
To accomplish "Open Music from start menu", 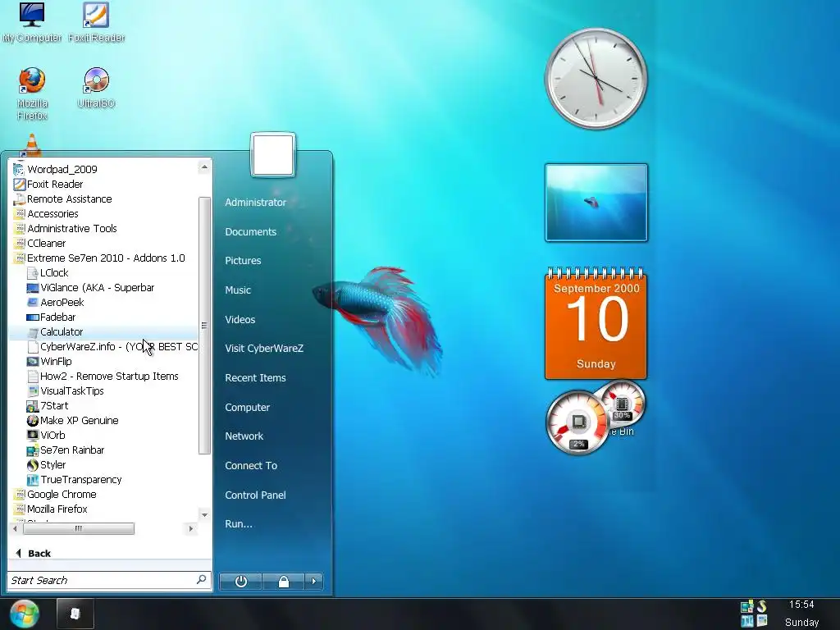I will 238,290.
